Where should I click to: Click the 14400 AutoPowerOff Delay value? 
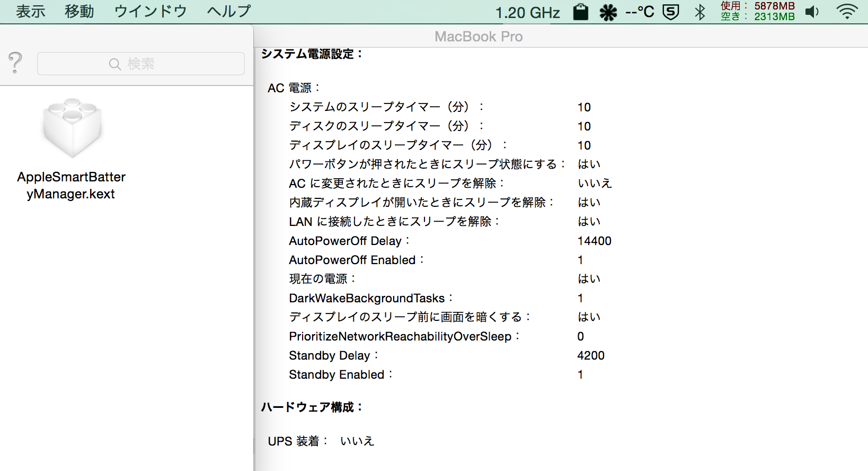[595, 241]
